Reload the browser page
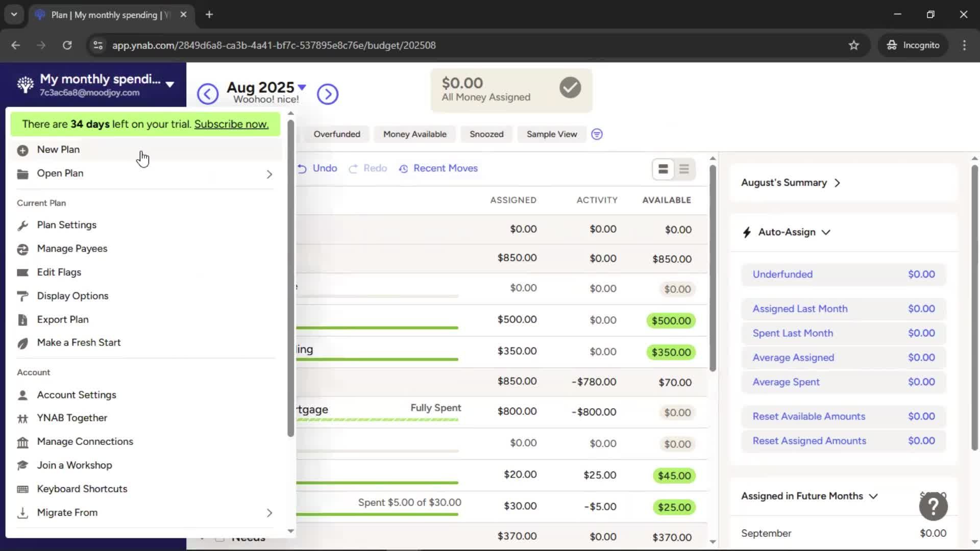The height and width of the screenshot is (551, 980). point(67,45)
